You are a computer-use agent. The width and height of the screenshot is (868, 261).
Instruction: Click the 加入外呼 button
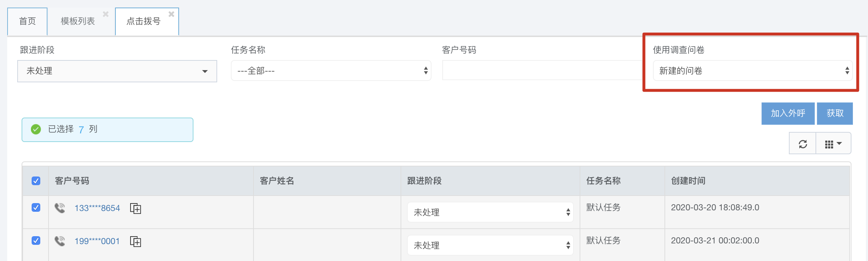(788, 114)
